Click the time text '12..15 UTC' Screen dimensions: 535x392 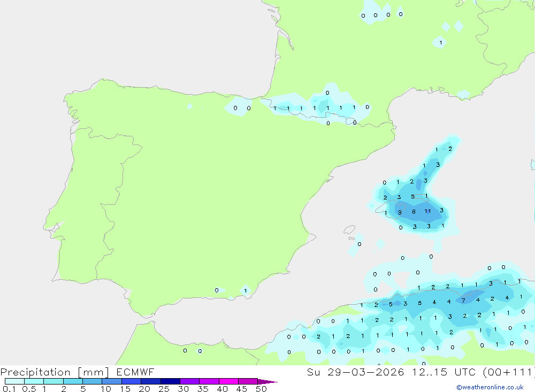pyautogui.click(x=444, y=372)
